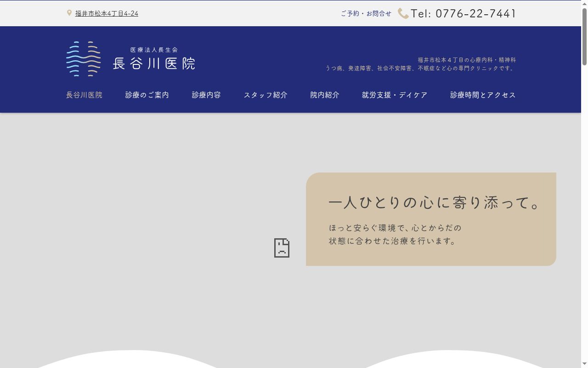
Task: Click the 状態に合わせた治療を行います。 text line
Action: click(x=392, y=241)
